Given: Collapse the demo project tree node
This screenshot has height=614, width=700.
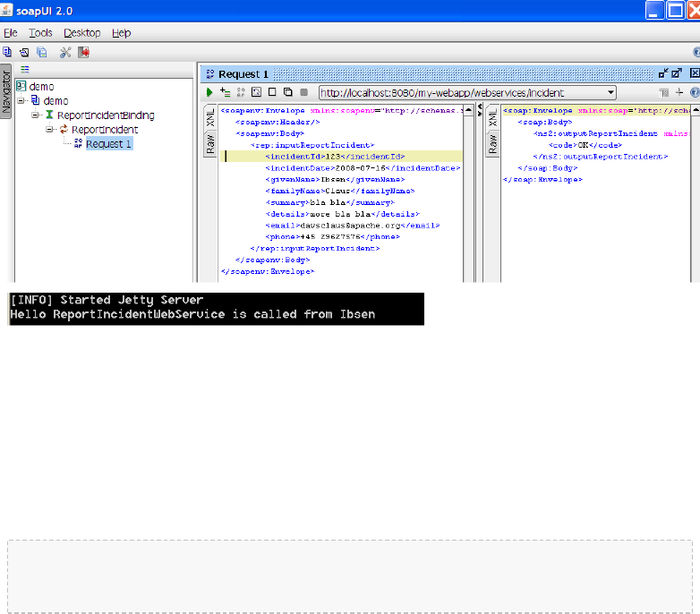Looking at the screenshot, I should click(x=21, y=101).
